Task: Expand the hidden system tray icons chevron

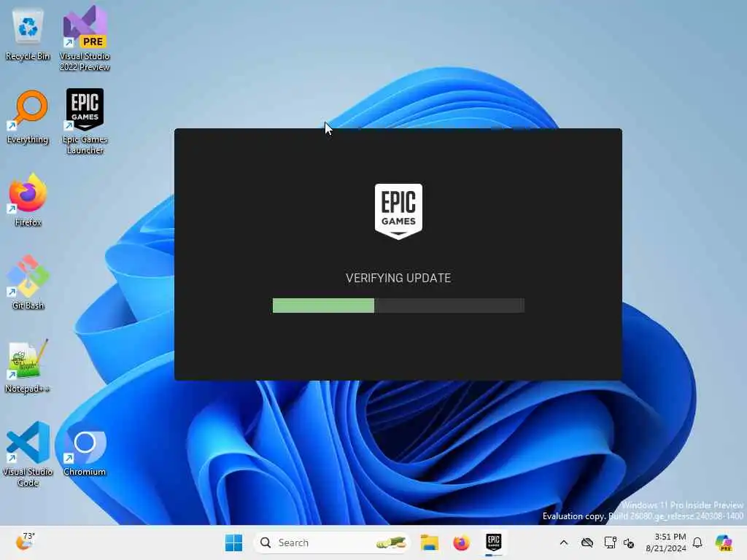Action: 564,542
